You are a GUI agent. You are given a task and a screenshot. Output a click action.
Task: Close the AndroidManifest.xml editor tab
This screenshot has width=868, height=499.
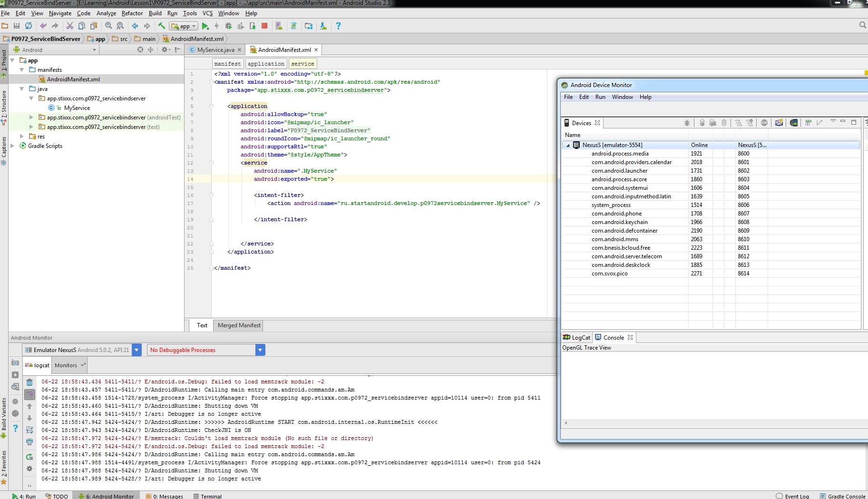pyautogui.click(x=316, y=49)
